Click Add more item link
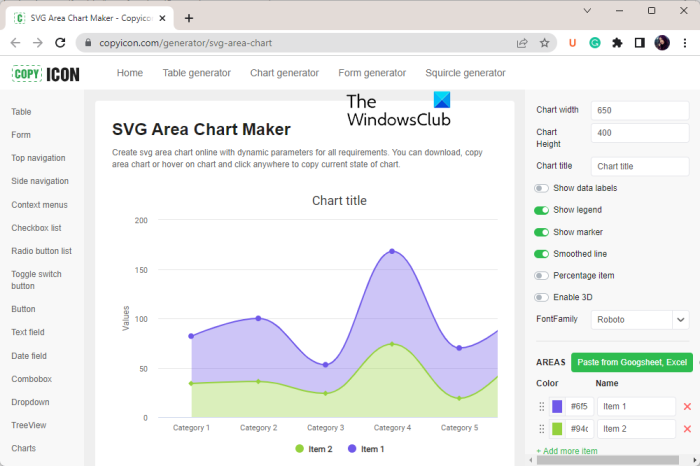Image resolution: width=700 pixels, height=466 pixels. tap(567, 451)
